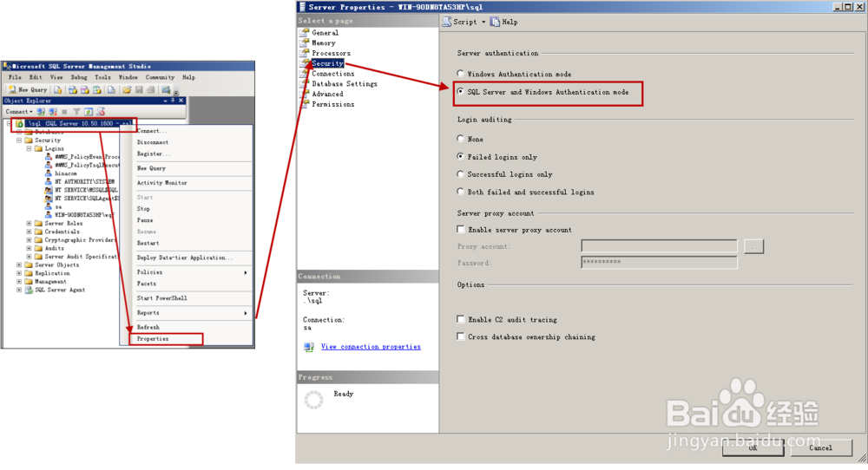Click the Proxy account input field
Image resolution: width=868 pixels, height=470 pixels.
click(x=659, y=246)
